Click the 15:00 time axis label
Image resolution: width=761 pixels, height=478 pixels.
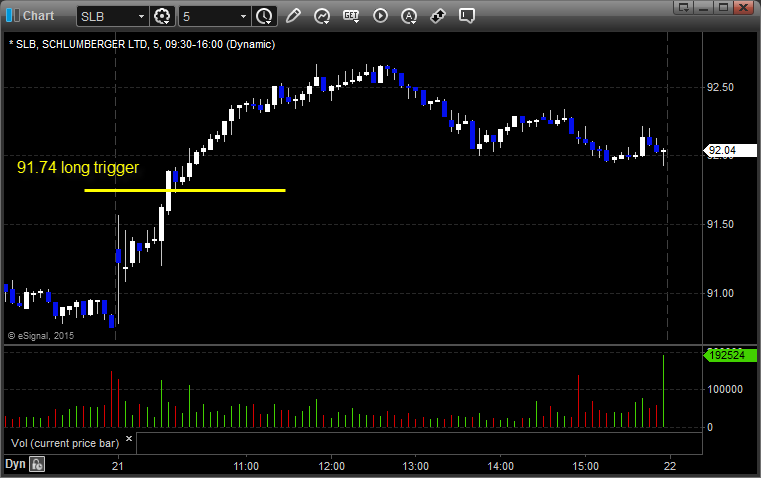(x=585, y=466)
